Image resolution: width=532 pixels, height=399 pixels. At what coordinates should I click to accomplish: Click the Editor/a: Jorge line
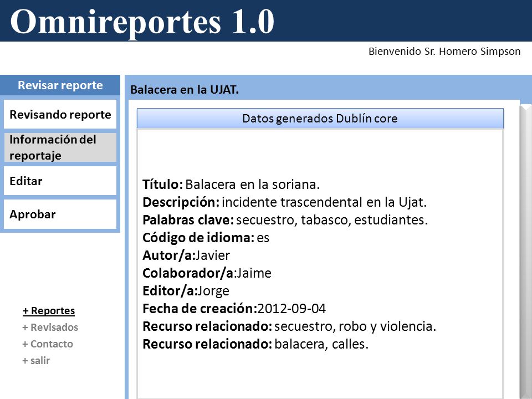186,291
